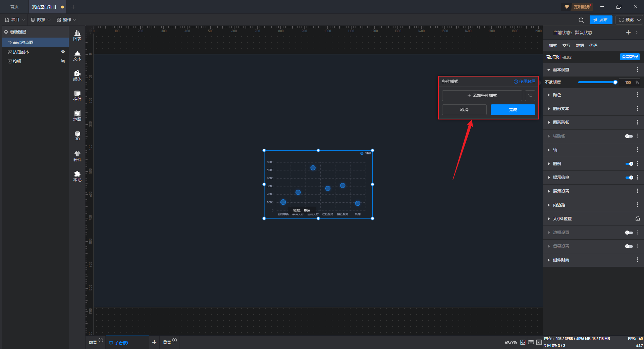Click the console icon in status bar
This screenshot has width=644, height=349.
pyautogui.click(x=539, y=342)
